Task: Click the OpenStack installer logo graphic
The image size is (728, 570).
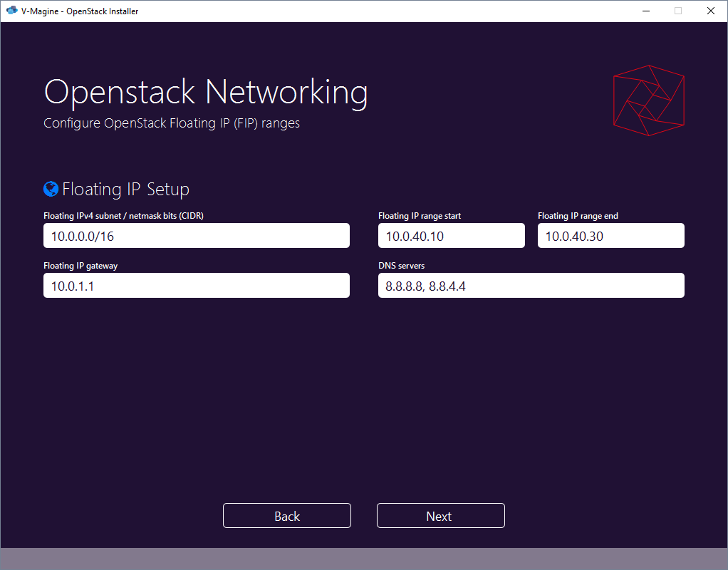Action: pyautogui.click(x=648, y=100)
